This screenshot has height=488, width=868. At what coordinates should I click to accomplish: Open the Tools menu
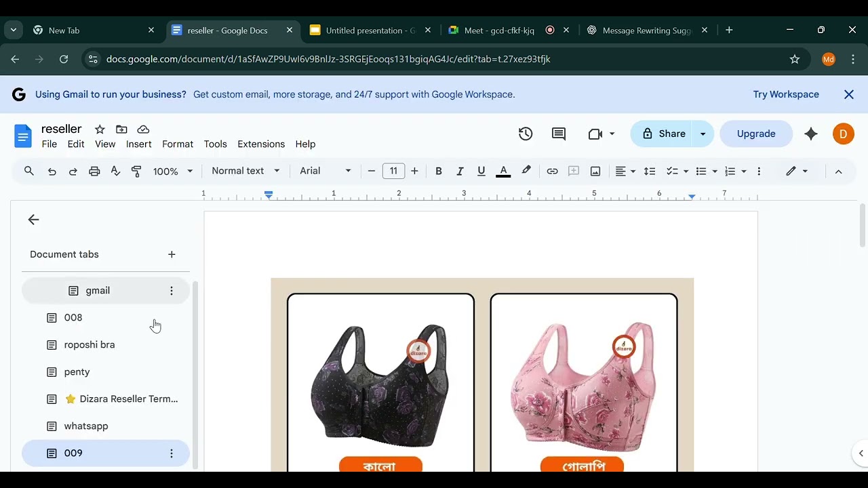point(215,144)
